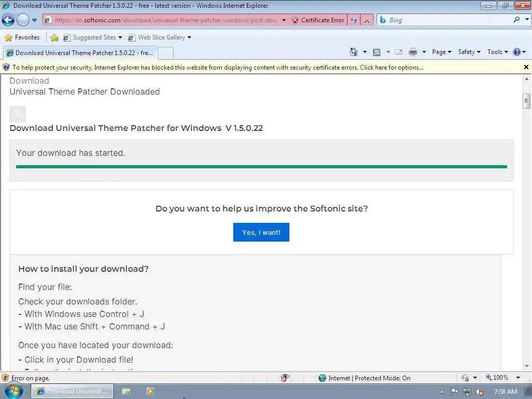Click the broken image placeholder icon

(18, 114)
